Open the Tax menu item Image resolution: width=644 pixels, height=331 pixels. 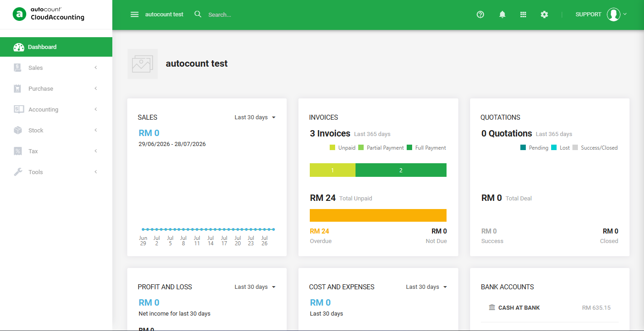point(56,151)
